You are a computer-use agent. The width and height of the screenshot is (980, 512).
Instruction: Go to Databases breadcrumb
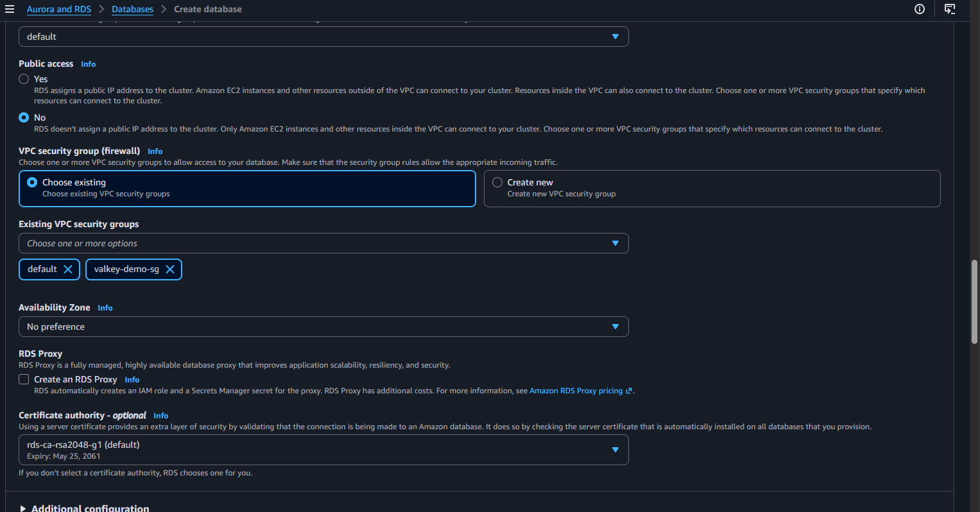tap(132, 9)
